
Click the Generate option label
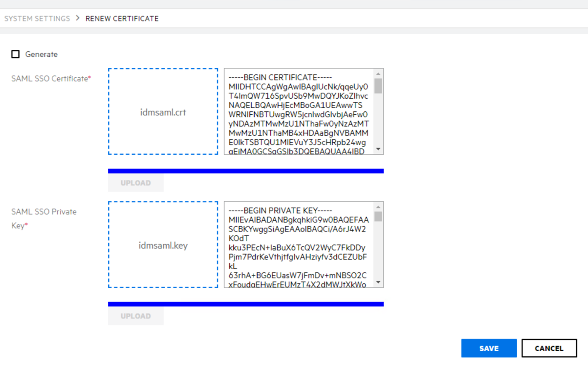pos(41,54)
